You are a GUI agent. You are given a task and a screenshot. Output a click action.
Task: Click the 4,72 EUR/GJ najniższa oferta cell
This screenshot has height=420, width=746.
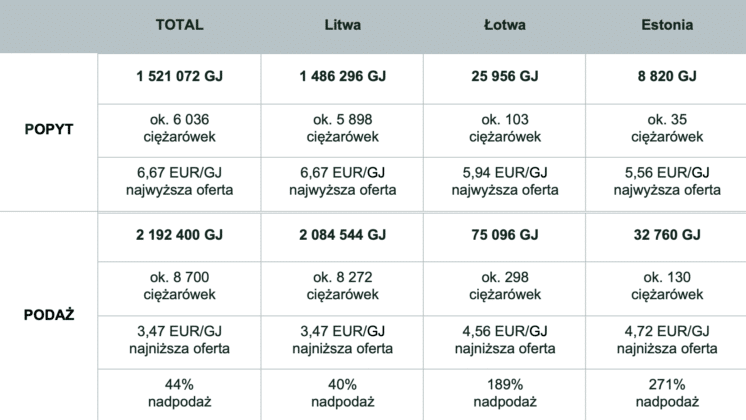click(x=667, y=342)
